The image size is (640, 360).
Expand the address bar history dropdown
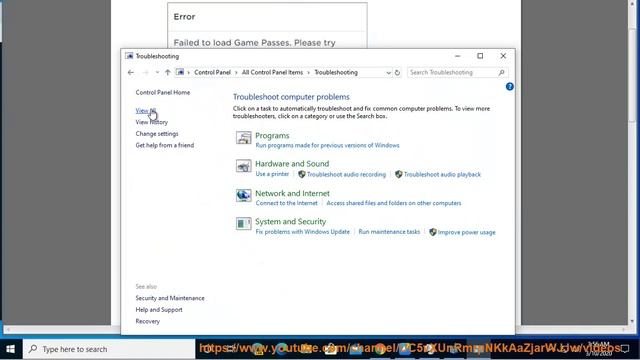tap(388, 72)
